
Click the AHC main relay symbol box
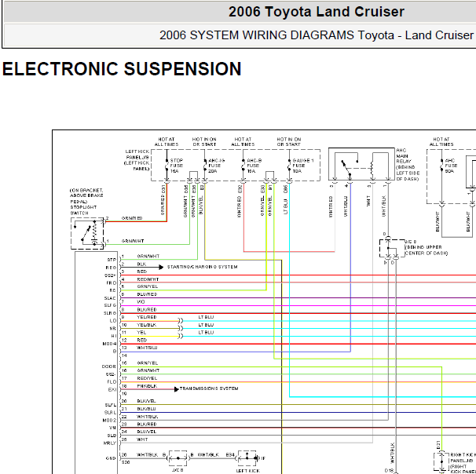coord(361,164)
